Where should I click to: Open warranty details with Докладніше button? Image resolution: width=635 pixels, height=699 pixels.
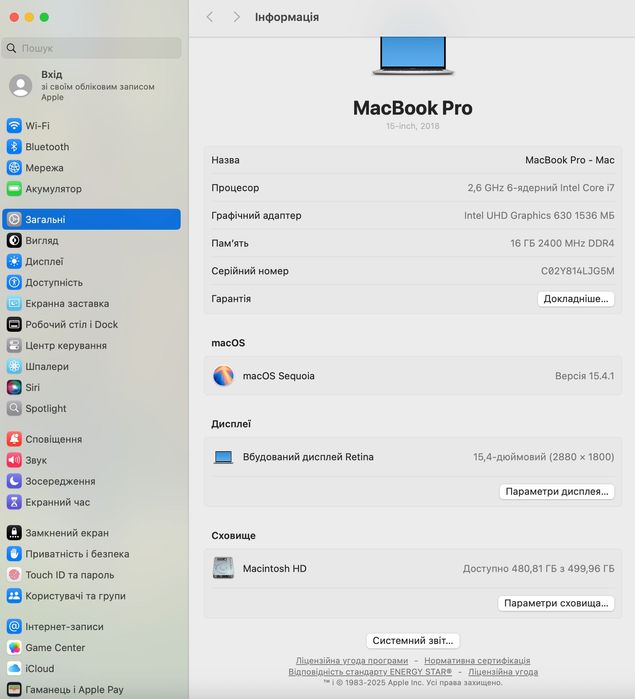coord(576,299)
